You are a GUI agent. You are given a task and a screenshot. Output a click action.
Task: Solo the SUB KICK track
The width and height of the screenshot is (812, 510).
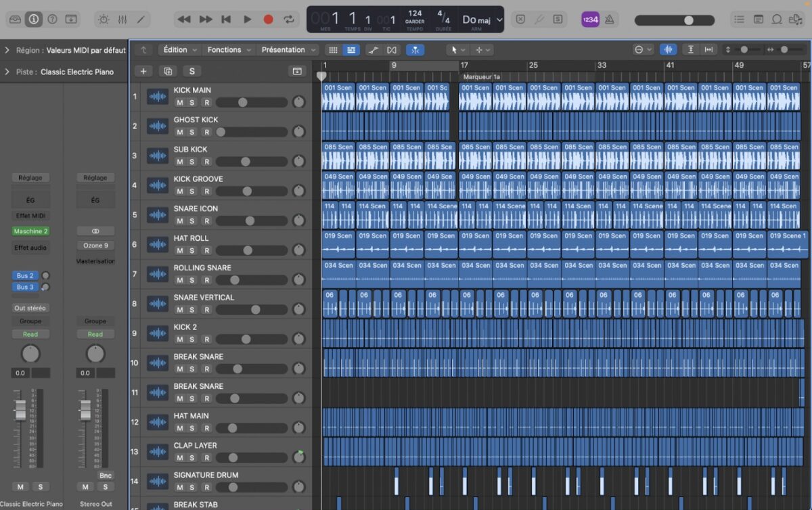tap(192, 162)
